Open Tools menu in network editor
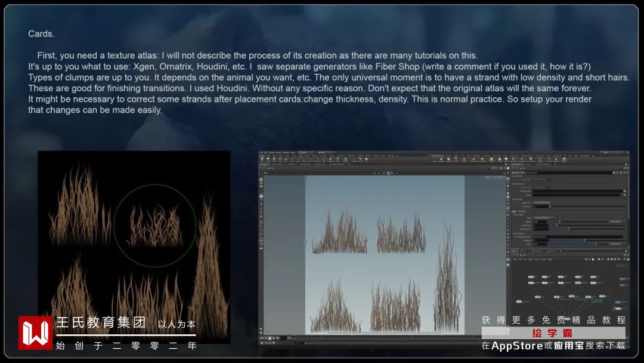The image size is (644, 363). point(537,259)
